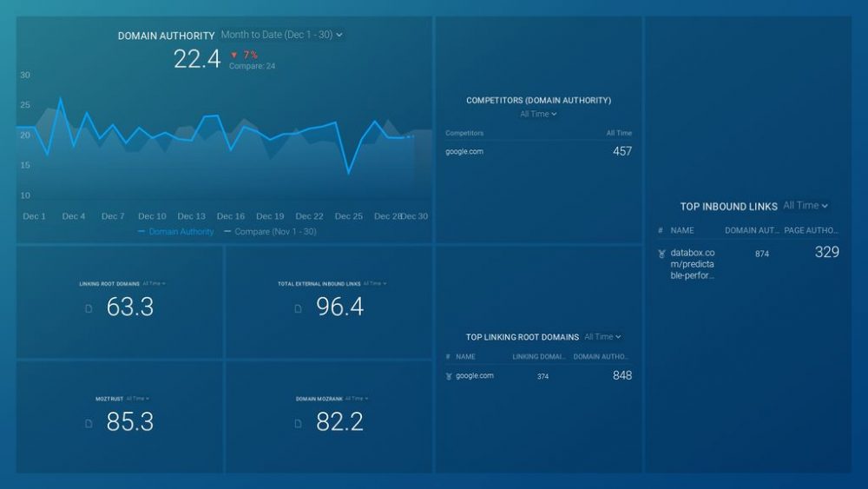Open All Time dropdown beside Linking Root Domains
The image size is (868, 489).
[154, 283]
